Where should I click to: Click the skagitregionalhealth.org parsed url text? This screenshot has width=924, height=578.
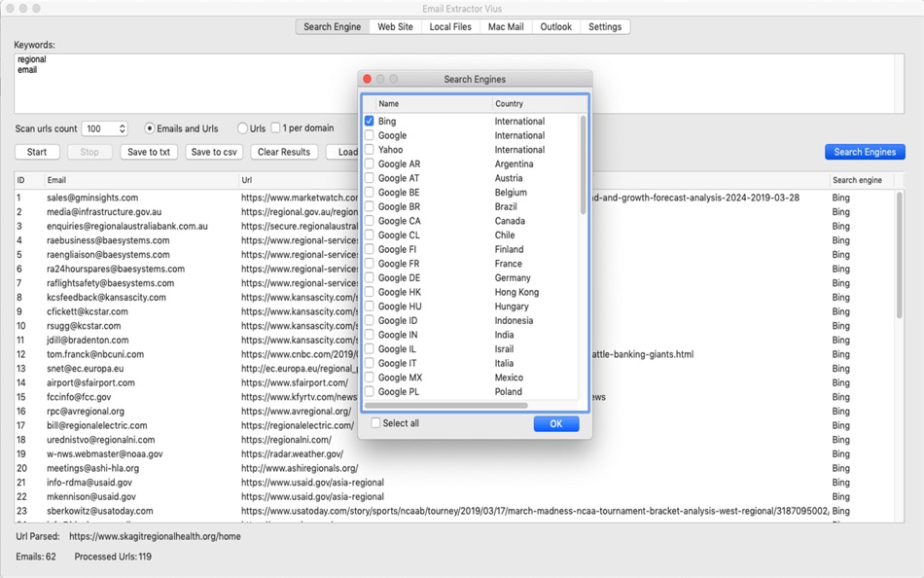click(x=155, y=536)
